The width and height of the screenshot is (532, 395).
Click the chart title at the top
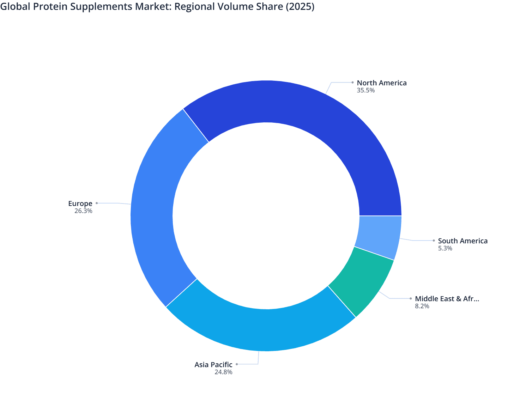pyautogui.click(x=158, y=6)
